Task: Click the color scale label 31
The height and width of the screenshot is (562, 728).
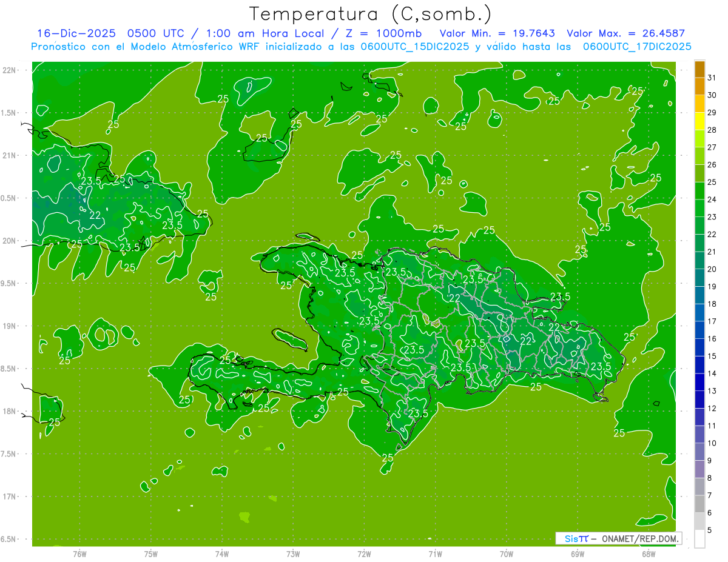Action: click(x=712, y=77)
